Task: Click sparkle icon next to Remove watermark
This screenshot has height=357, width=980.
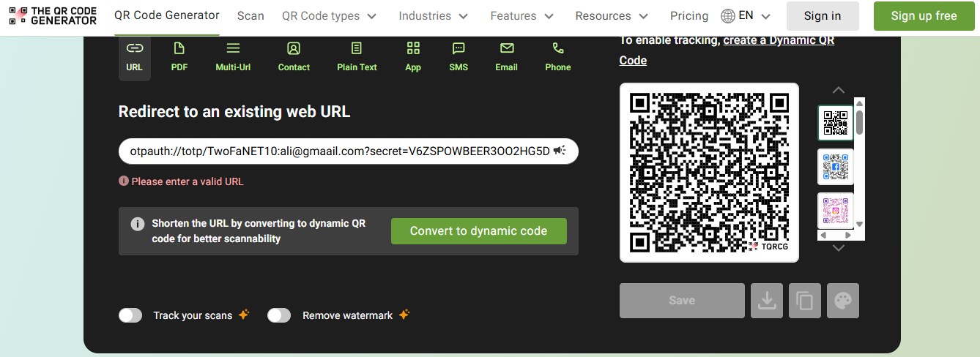Action: point(404,315)
